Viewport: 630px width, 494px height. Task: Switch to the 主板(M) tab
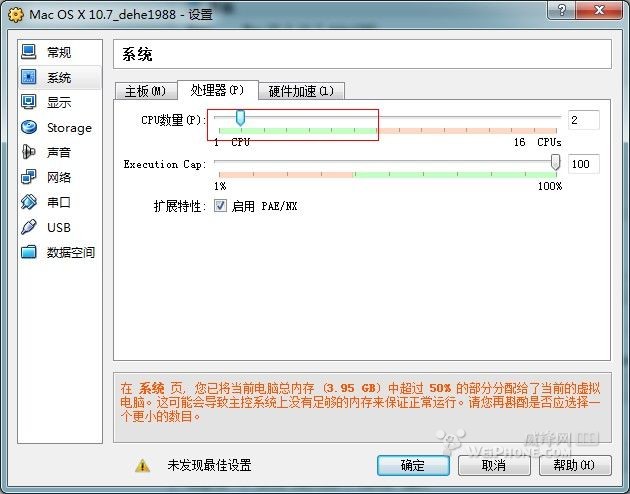[x=145, y=91]
